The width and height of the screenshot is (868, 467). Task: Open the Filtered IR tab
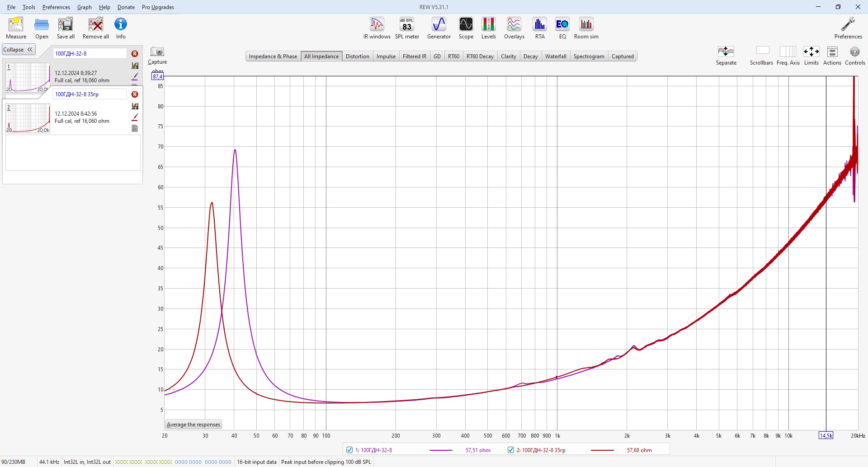(x=415, y=56)
